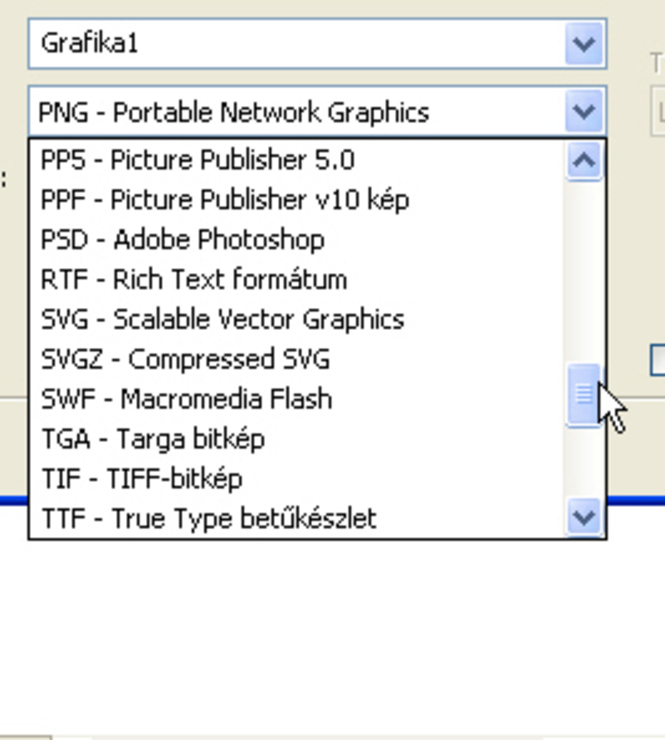
Task: Select SVG - Scalable Vector Graphics
Action: click(223, 320)
